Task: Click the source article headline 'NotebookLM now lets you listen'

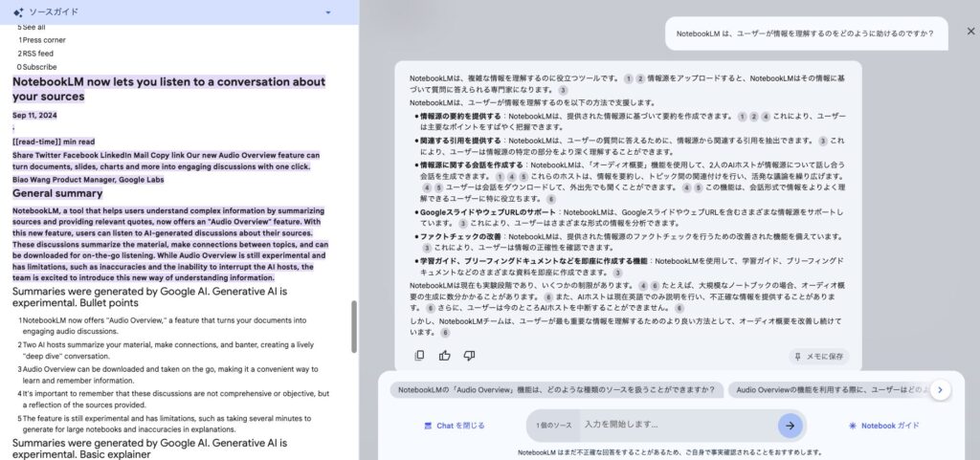Action: tap(168, 89)
